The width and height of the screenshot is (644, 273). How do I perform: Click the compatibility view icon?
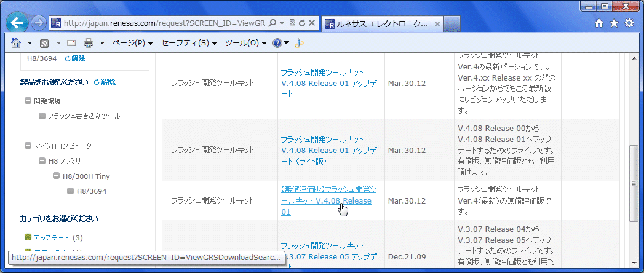click(292, 23)
